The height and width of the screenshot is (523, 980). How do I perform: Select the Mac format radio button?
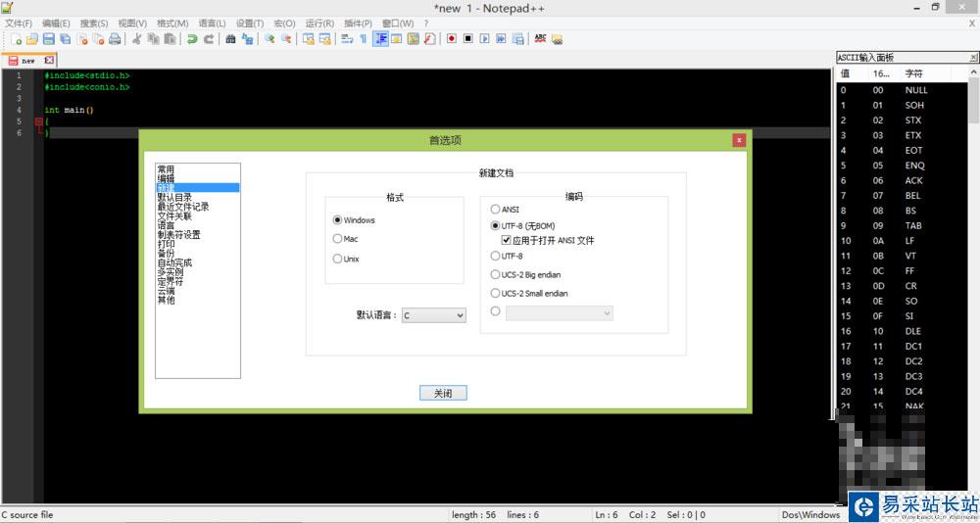click(337, 239)
